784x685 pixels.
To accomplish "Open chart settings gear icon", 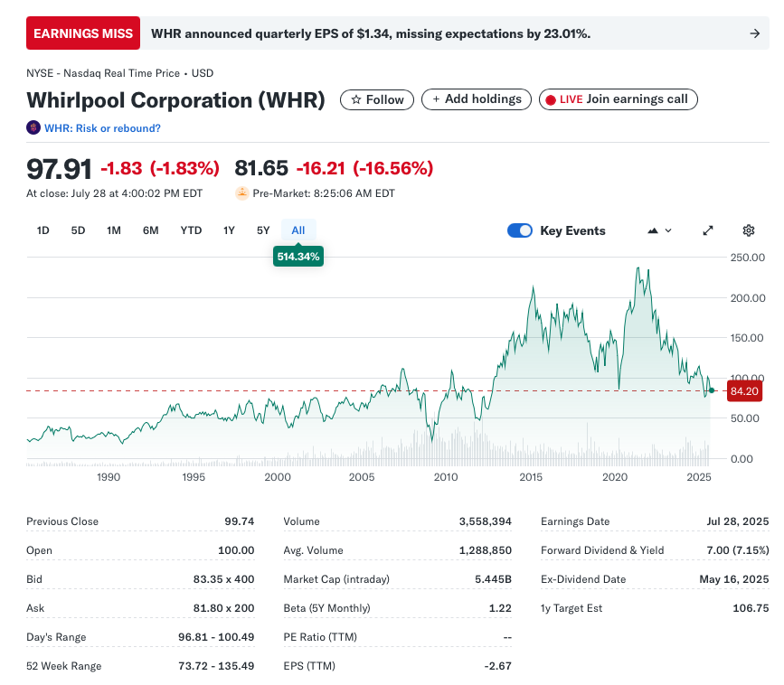I will point(748,230).
